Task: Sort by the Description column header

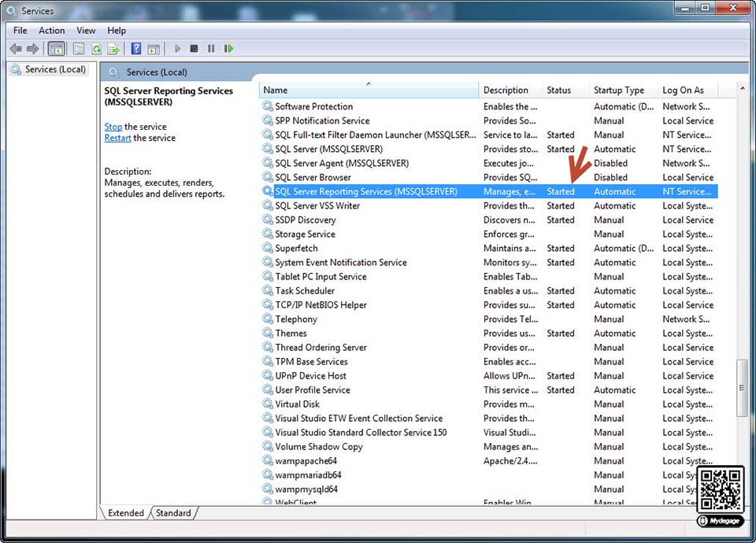Action: coord(510,90)
